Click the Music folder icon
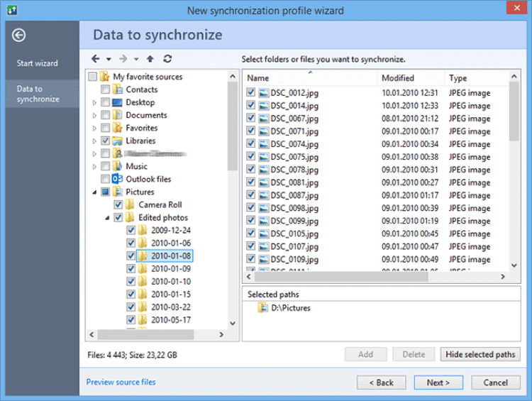Screen dimensions: 532x401 (x=117, y=166)
